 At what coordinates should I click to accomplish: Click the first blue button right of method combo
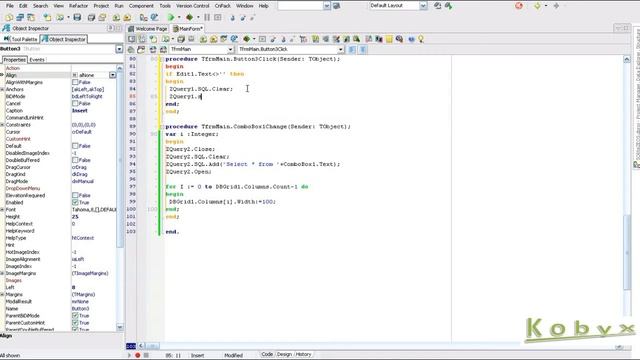(352, 49)
